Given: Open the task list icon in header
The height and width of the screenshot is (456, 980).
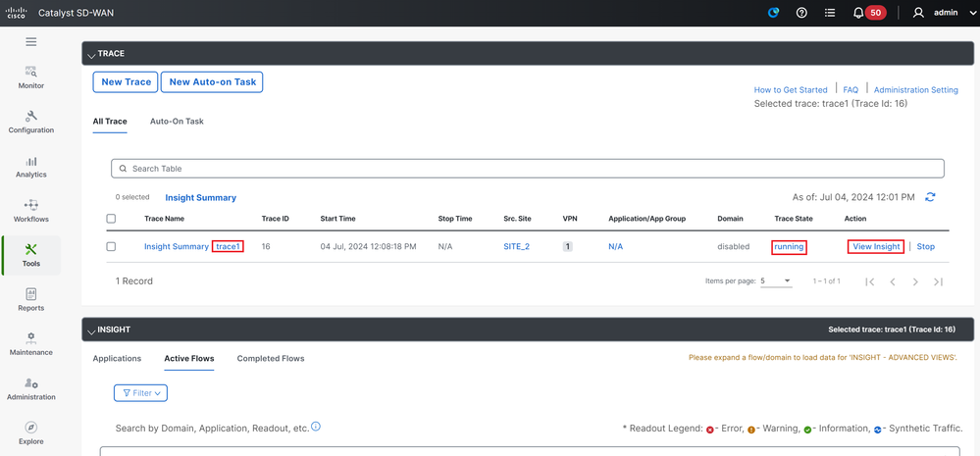Looking at the screenshot, I should pyautogui.click(x=830, y=13).
